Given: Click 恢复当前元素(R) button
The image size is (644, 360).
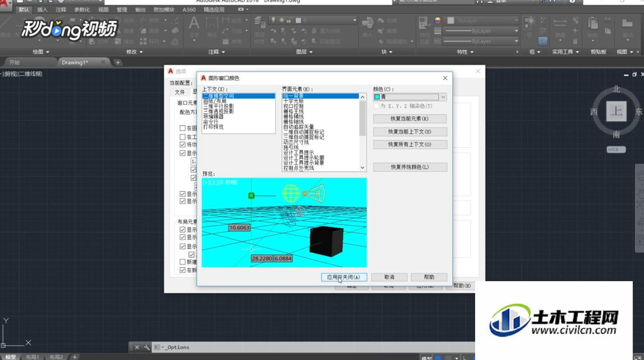Looking at the screenshot, I should pyautogui.click(x=409, y=119).
